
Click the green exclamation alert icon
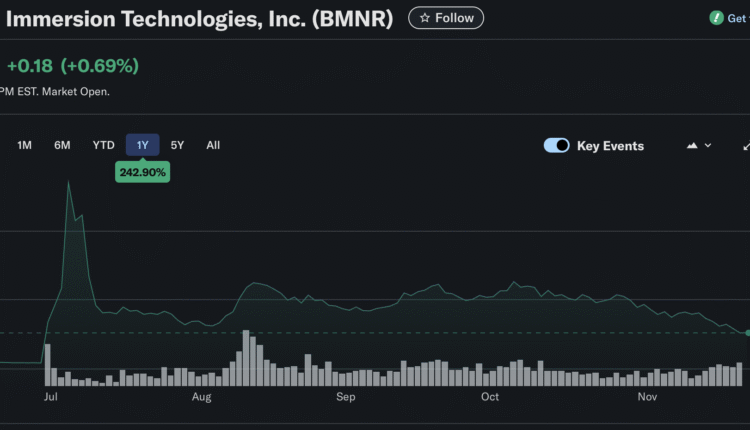(x=716, y=18)
